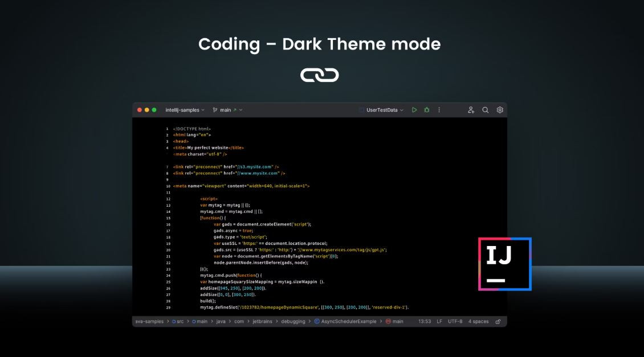Image resolution: width=644 pixels, height=357 pixels.
Task: Click the 13:53 cursor position indicator
Action: [x=425, y=322]
